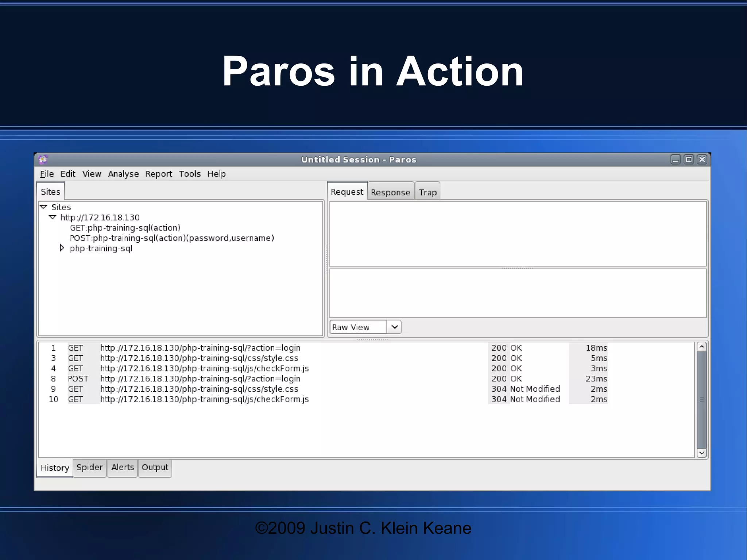Close the Paros window
Image resolution: width=747 pixels, height=560 pixels.
702,159
